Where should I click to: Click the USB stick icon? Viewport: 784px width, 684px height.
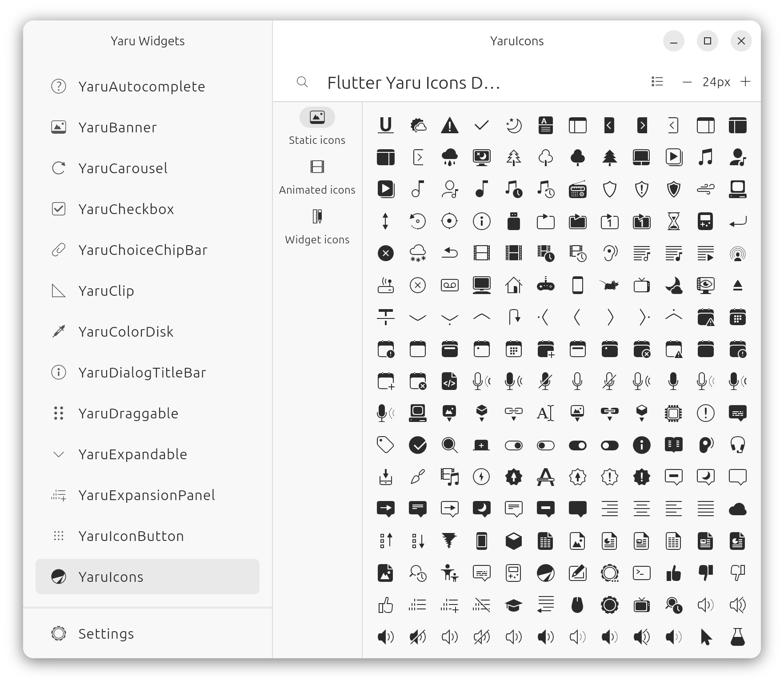[514, 221]
